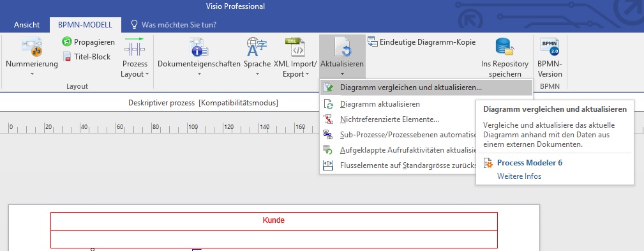Click the Diagramm vergleichen menu icon
The width and height of the screenshot is (644, 251).
(x=328, y=87)
